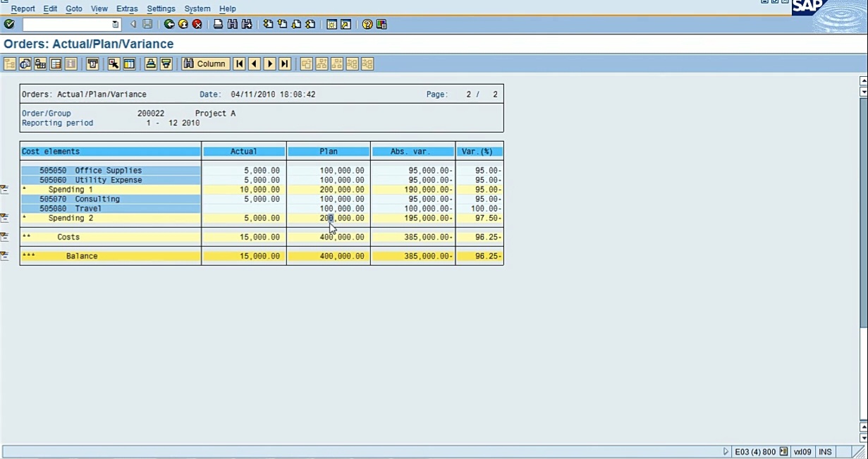Collapse the Balance row node
Viewport: 868px width, 459px height.
coord(4,256)
